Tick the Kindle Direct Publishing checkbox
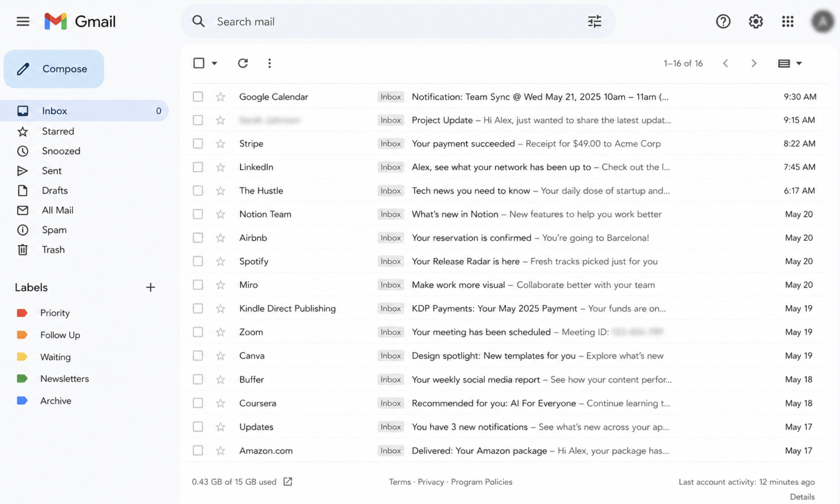 click(x=198, y=308)
